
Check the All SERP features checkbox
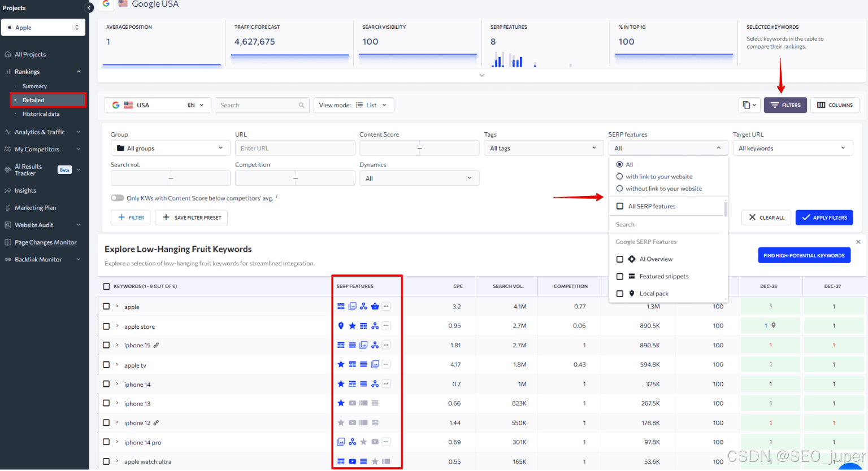620,206
